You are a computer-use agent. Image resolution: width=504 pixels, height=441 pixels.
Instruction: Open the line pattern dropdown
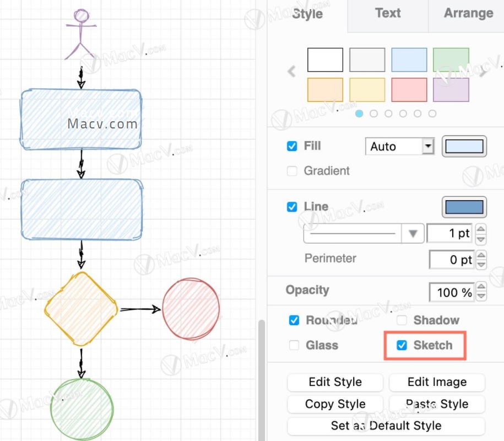[364, 233]
